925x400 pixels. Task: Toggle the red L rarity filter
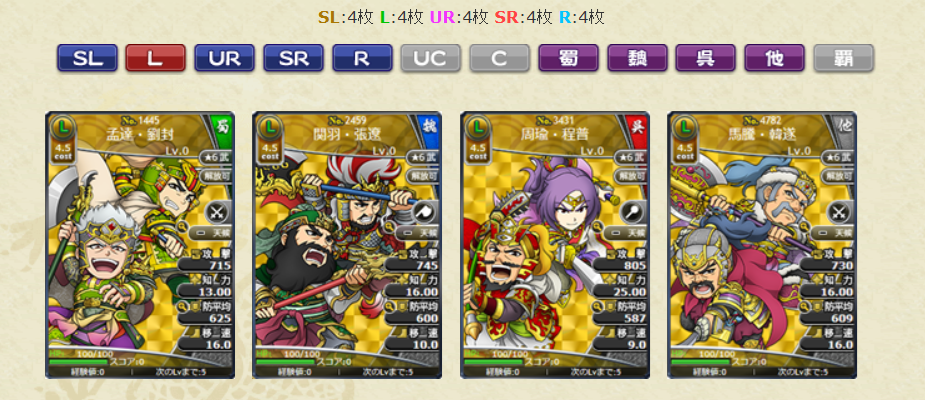coord(156,58)
